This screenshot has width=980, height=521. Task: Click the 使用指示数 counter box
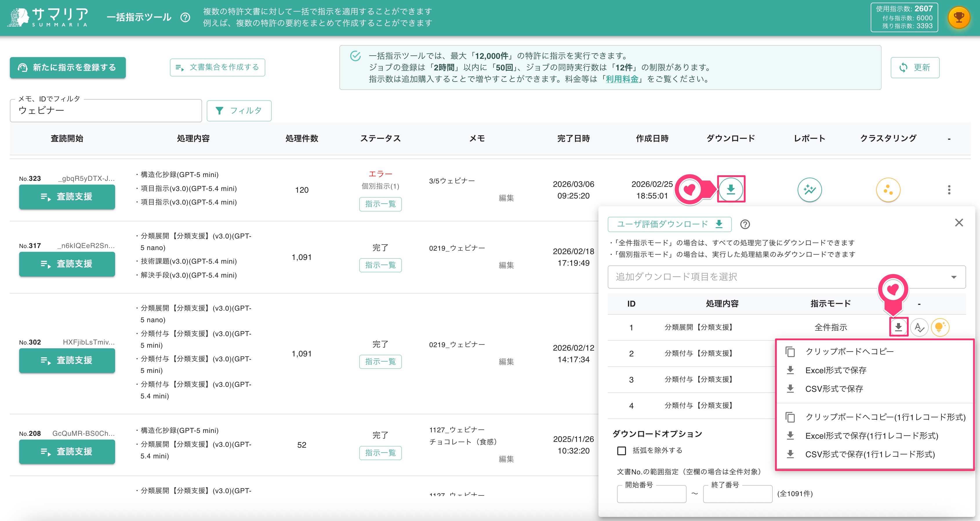pos(904,17)
